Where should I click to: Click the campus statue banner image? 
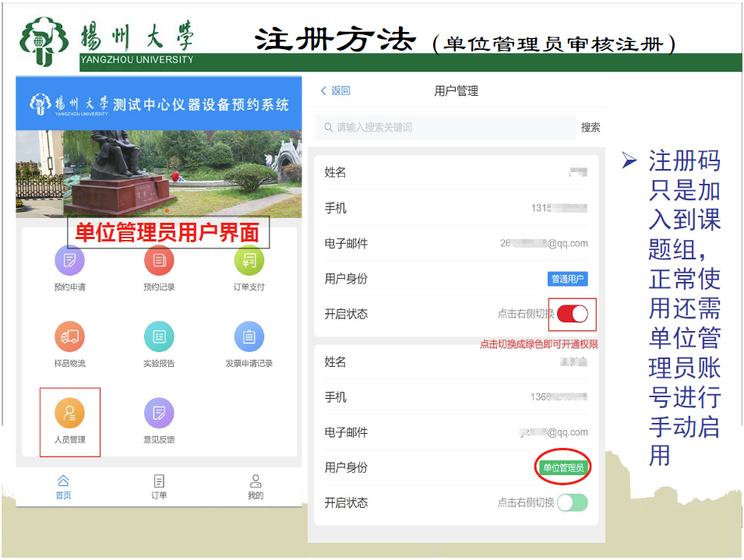(159, 173)
